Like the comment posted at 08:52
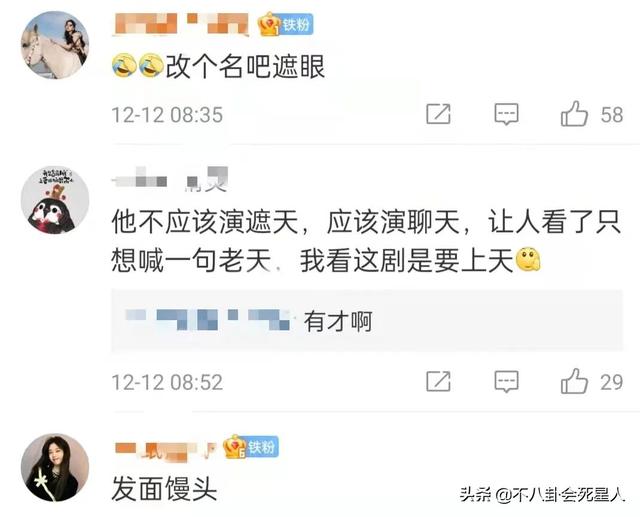This screenshot has width=640, height=517. pos(574,382)
